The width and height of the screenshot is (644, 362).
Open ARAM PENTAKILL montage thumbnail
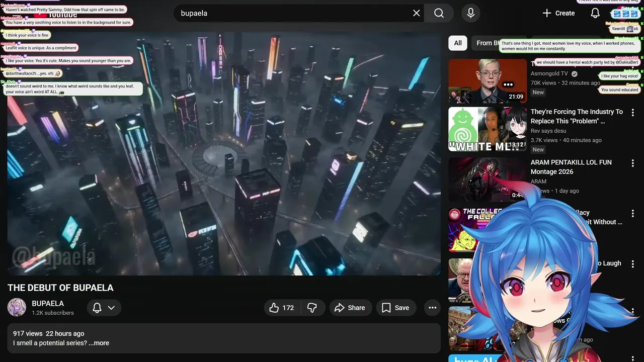(488, 180)
